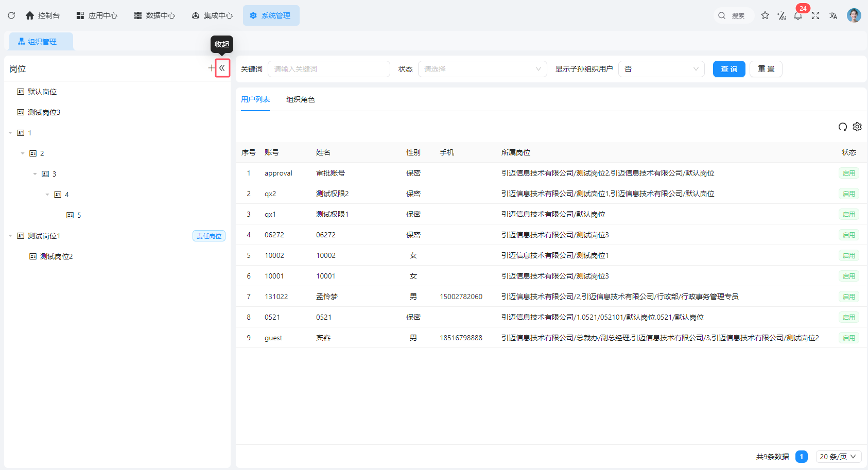Screen dimensions: 868x470
Task: Toggle fullscreen mode icon
Action: click(x=815, y=15)
